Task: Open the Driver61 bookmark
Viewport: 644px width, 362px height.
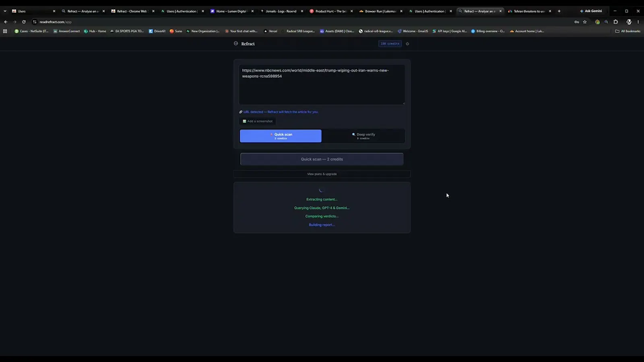Action: 157,31
